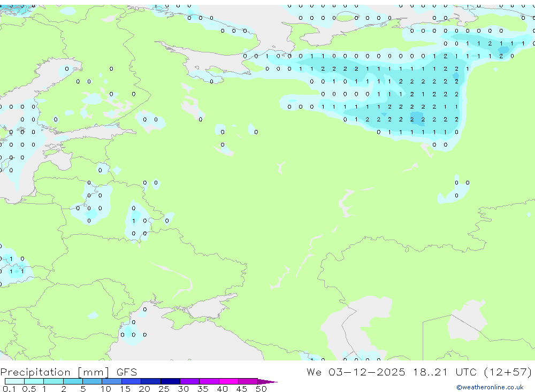This screenshot has height=392, width=535.
Task: Click the 'GFS' model label
Action: (127, 372)
